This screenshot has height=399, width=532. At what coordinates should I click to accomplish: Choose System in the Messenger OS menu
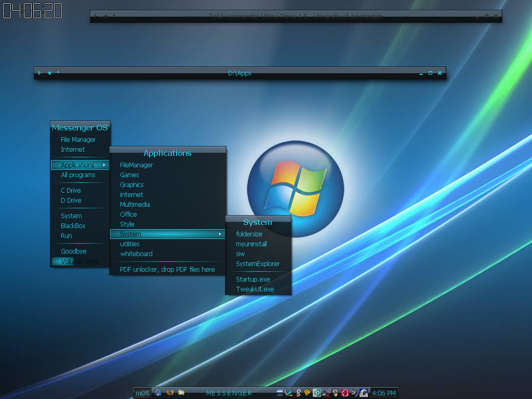click(71, 216)
